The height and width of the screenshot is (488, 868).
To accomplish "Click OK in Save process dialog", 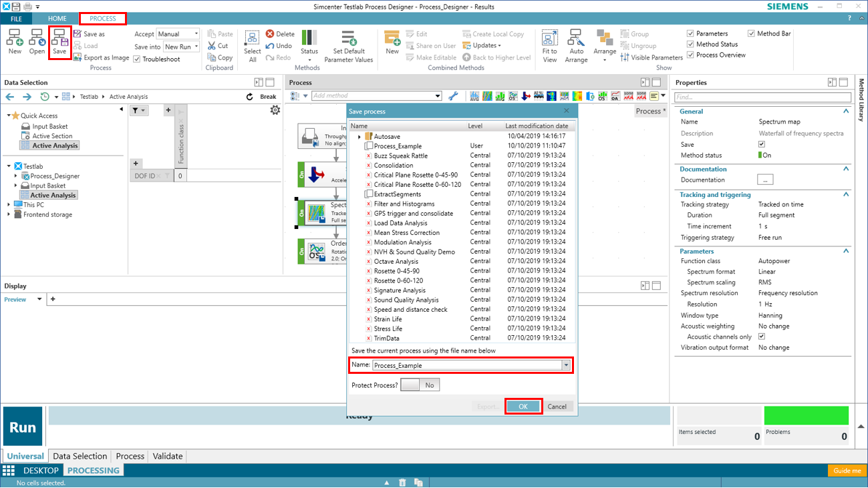I will 523,407.
